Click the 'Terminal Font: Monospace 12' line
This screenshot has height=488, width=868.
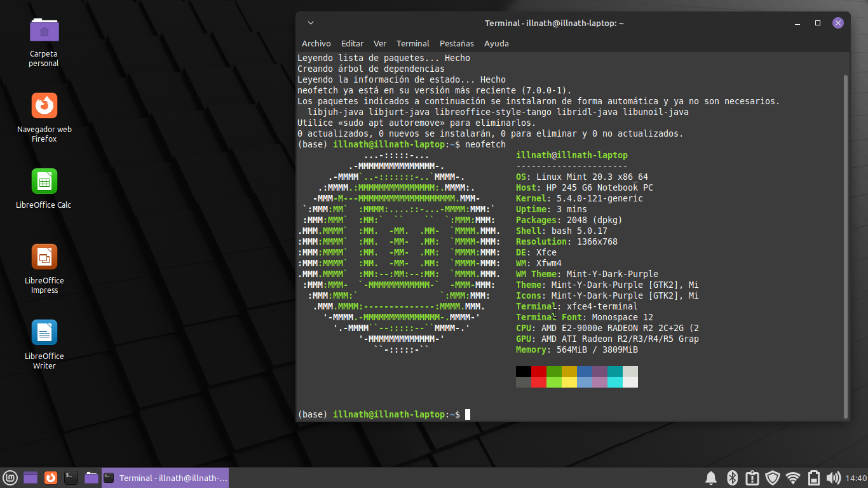(585, 317)
